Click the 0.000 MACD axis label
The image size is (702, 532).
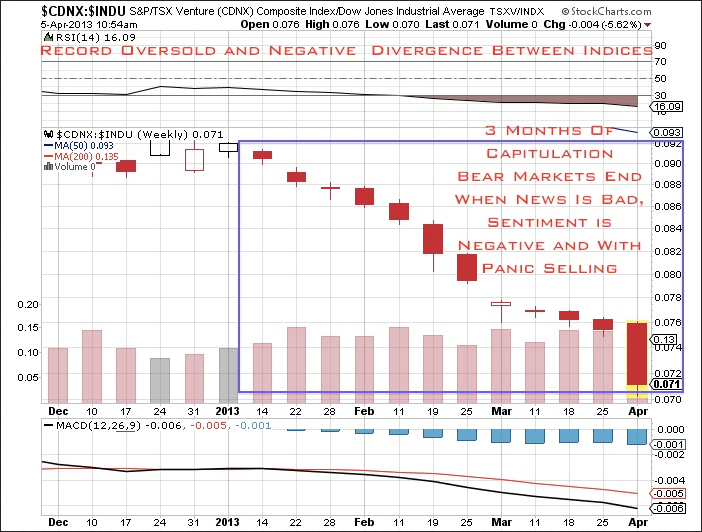(x=671, y=429)
